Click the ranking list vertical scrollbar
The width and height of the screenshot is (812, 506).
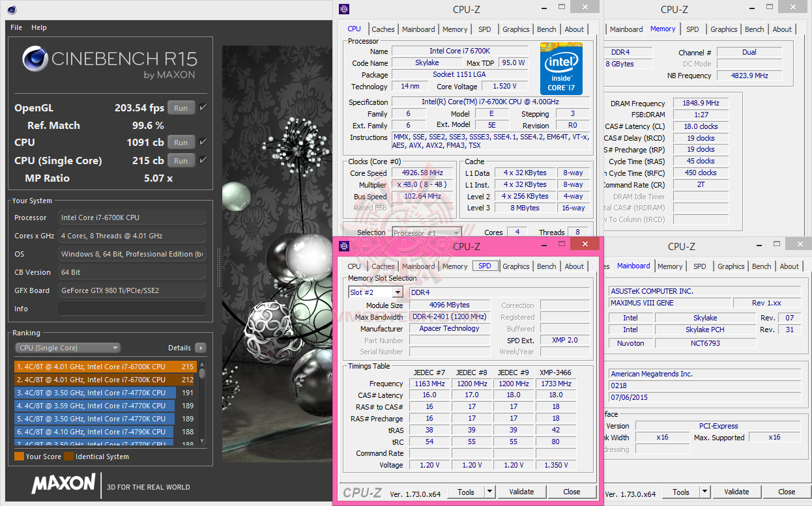point(202,404)
